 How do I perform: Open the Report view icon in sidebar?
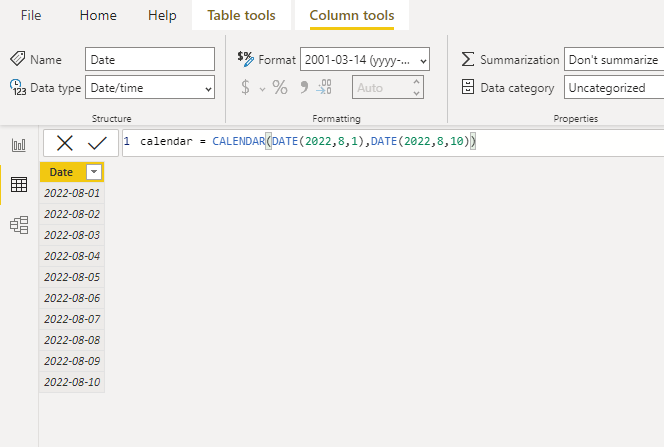point(19,145)
